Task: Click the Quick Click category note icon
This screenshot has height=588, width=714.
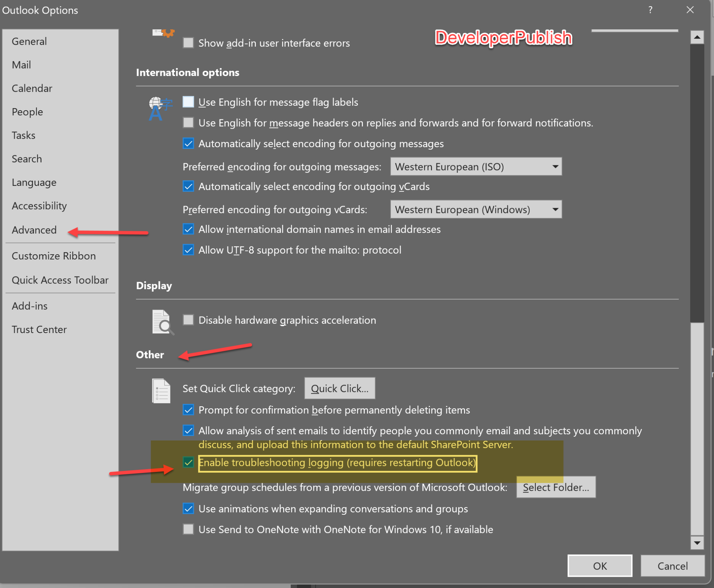Action: (x=161, y=391)
